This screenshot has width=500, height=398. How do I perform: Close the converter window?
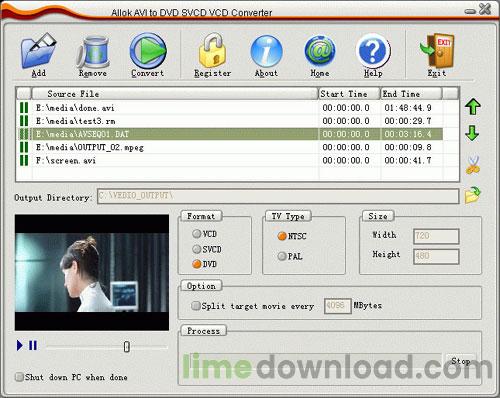click(x=485, y=9)
